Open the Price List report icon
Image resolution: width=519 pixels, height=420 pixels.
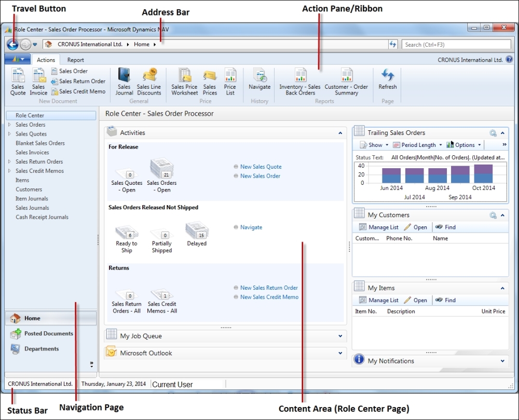(x=230, y=82)
